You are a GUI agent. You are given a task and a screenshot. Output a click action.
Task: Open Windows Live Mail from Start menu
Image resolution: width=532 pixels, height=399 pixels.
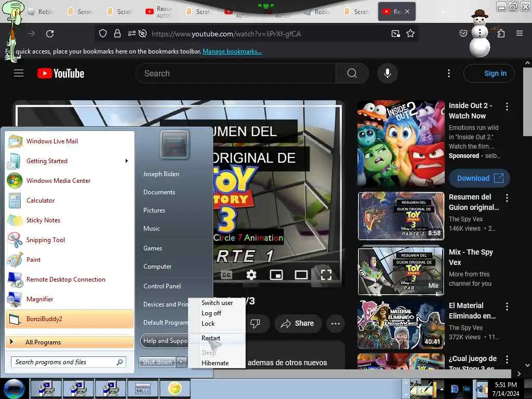click(52, 141)
